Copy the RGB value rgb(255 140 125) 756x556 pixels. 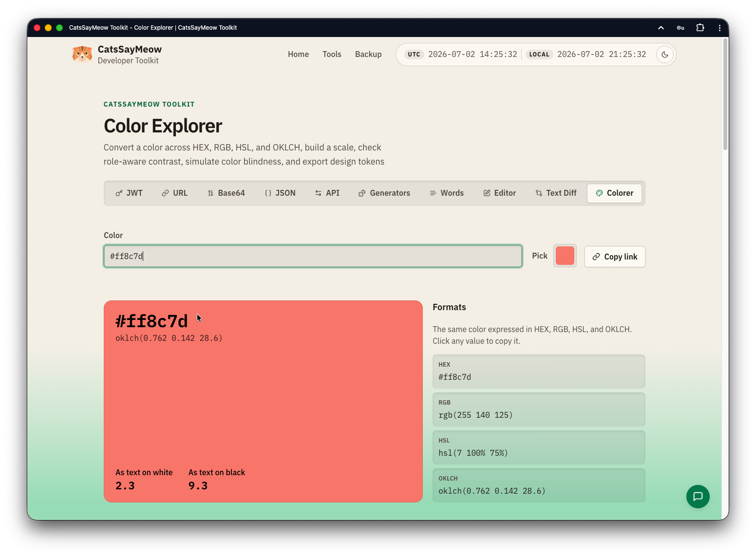pos(539,409)
